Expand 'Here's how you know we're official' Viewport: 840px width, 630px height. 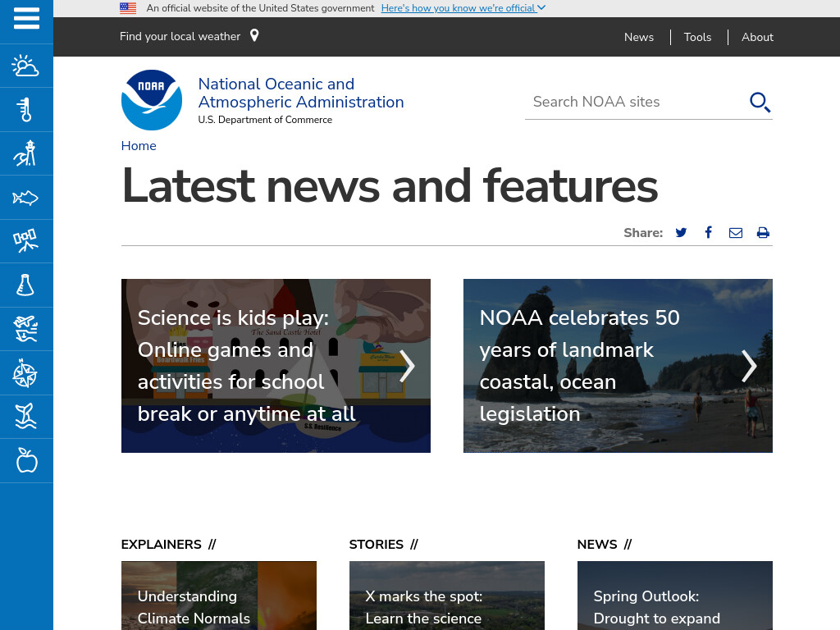463,8
